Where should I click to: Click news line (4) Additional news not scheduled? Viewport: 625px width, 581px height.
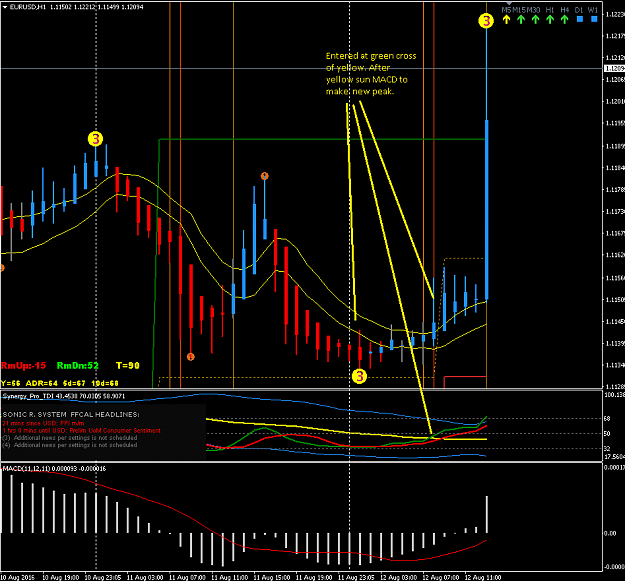coord(70,445)
